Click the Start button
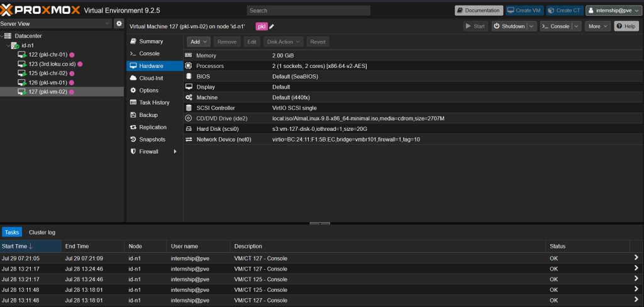The height and width of the screenshot is (307, 644). click(475, 26)
